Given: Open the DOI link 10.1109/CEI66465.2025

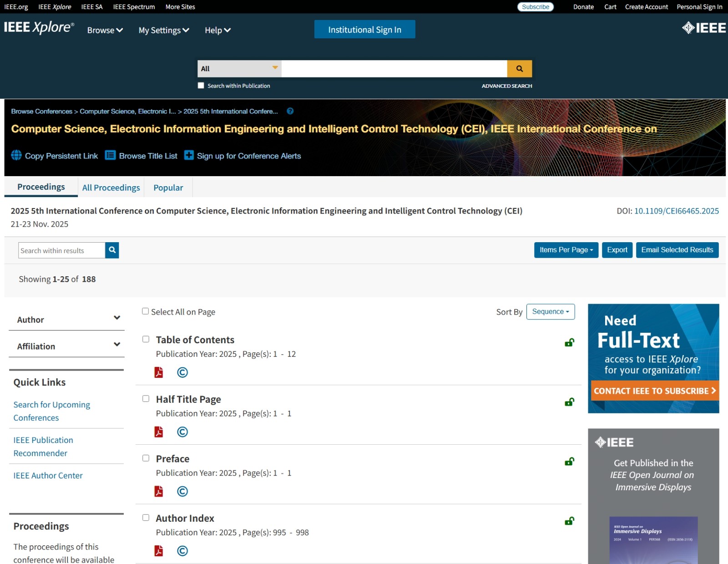Looking at the screenshot, I should tap(676, 211).
